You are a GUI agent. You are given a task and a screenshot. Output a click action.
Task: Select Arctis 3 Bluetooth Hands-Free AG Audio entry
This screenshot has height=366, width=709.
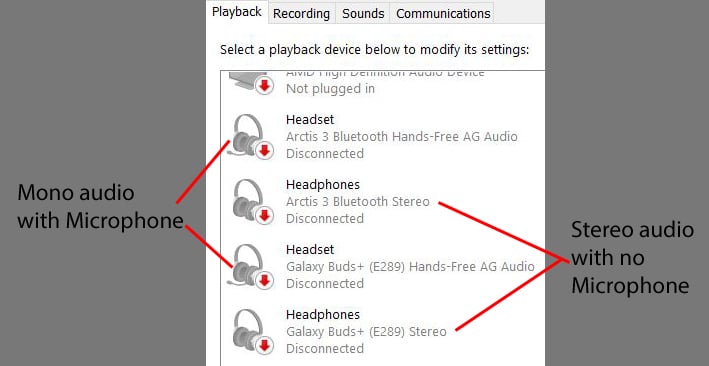coord(383,137)
